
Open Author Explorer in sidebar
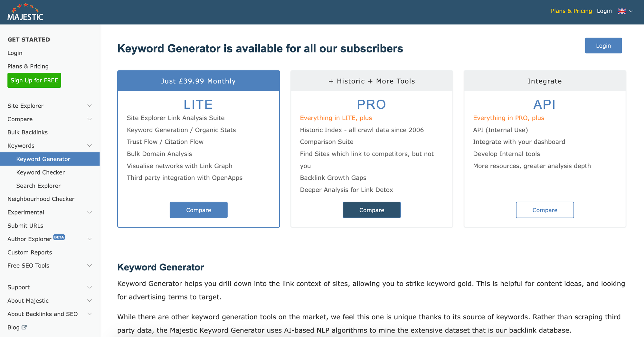coord(29,239)
